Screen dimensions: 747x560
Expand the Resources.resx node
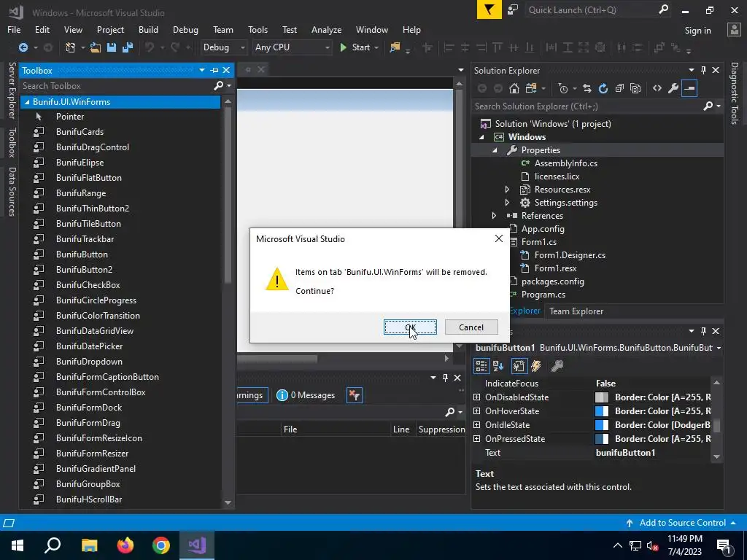tap(508, 190)
